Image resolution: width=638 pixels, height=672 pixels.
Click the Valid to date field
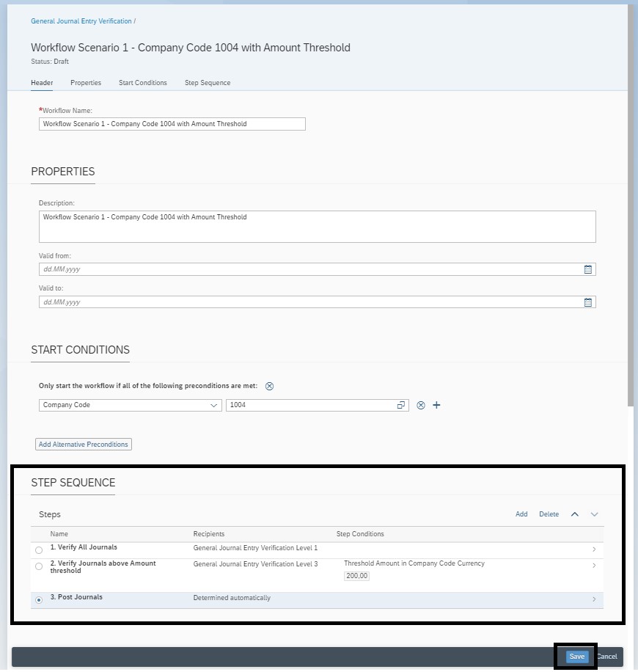tap(317, 302)
